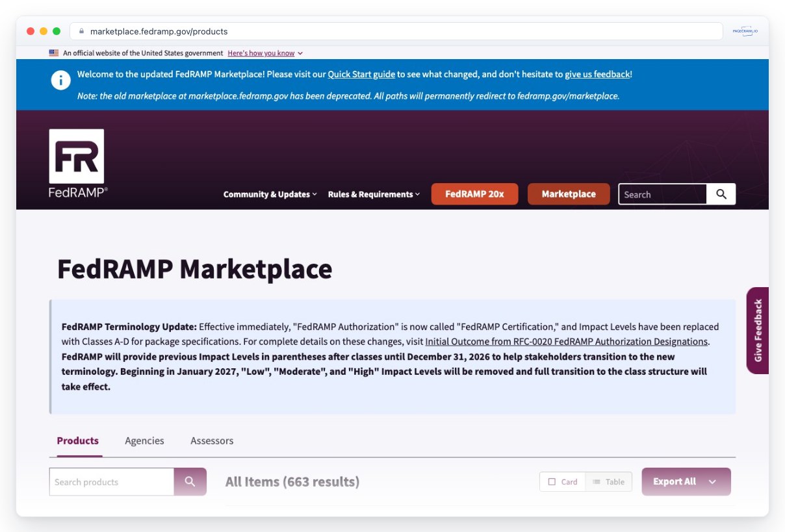785x532 pixels.
Task: Click the FedRAMP logo
Action: (77, 163)
